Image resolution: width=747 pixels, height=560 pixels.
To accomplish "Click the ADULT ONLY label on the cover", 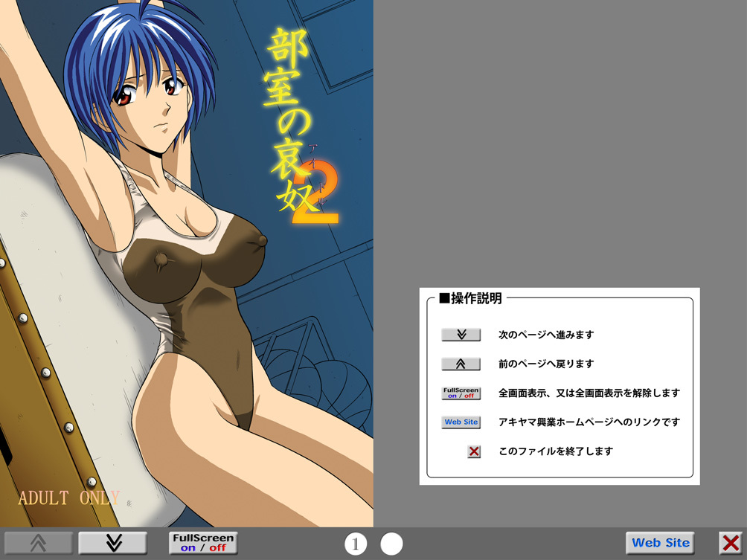I will [68, 498].
